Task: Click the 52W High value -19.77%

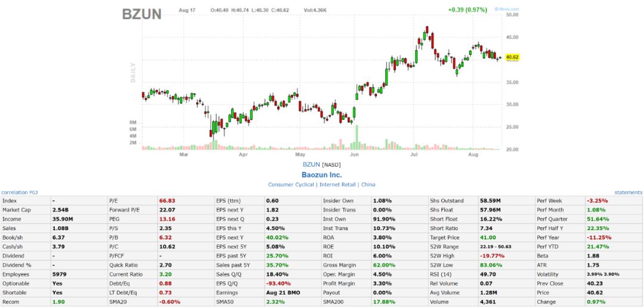Action: 492,256
